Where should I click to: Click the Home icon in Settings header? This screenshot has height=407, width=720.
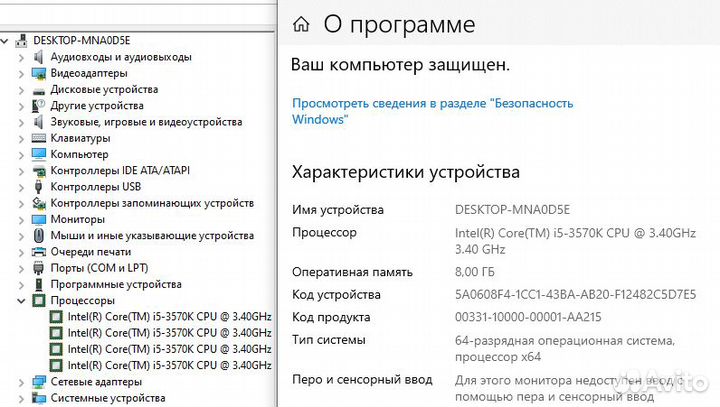pyautogui.click(x=301, y=24)
